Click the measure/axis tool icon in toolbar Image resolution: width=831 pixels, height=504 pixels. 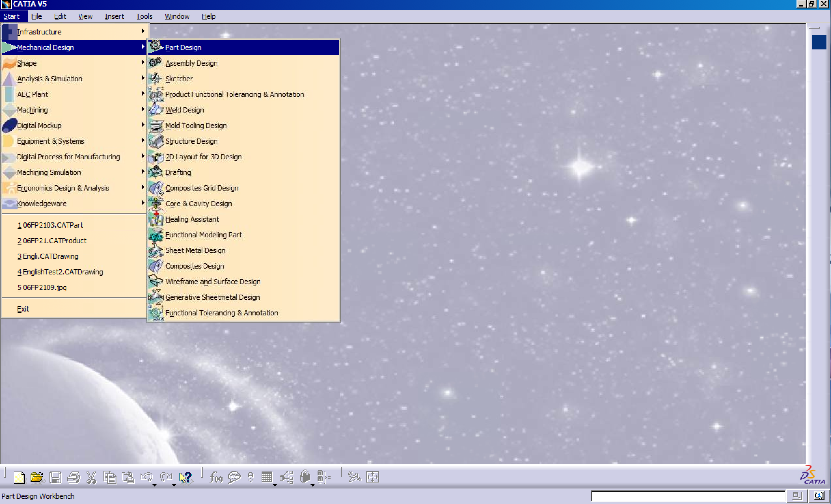coord(354,477)
